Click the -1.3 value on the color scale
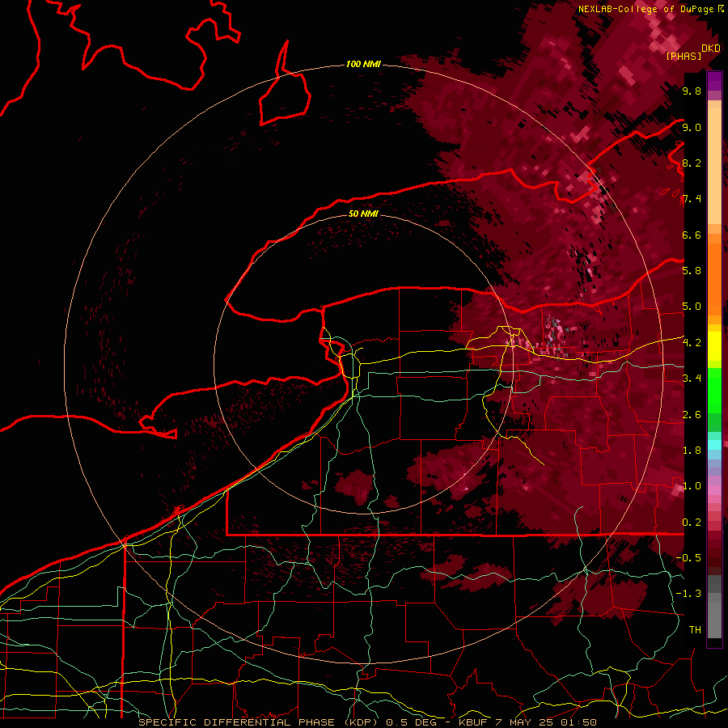Image resolution: width=728 pixels, height=728 pixels. 688,594
